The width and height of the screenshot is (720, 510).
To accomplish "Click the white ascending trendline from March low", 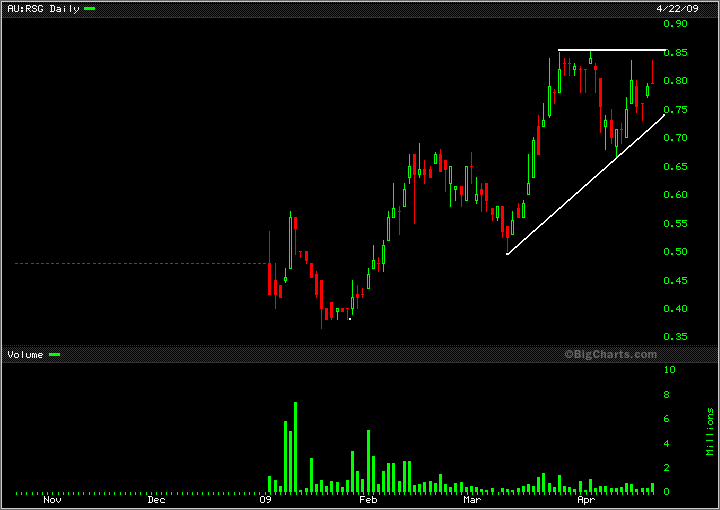I will [x=585, y=184].
